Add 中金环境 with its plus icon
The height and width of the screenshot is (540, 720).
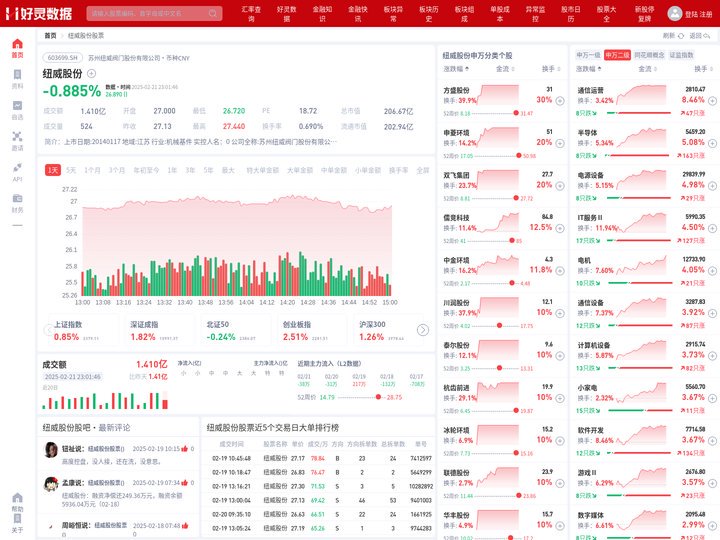[560, 271]
